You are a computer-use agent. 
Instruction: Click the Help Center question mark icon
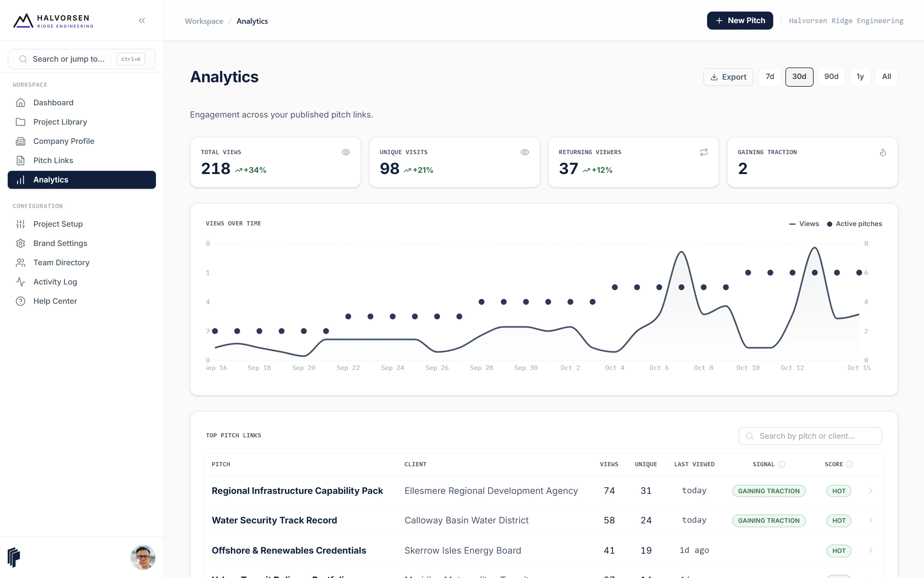21,301
